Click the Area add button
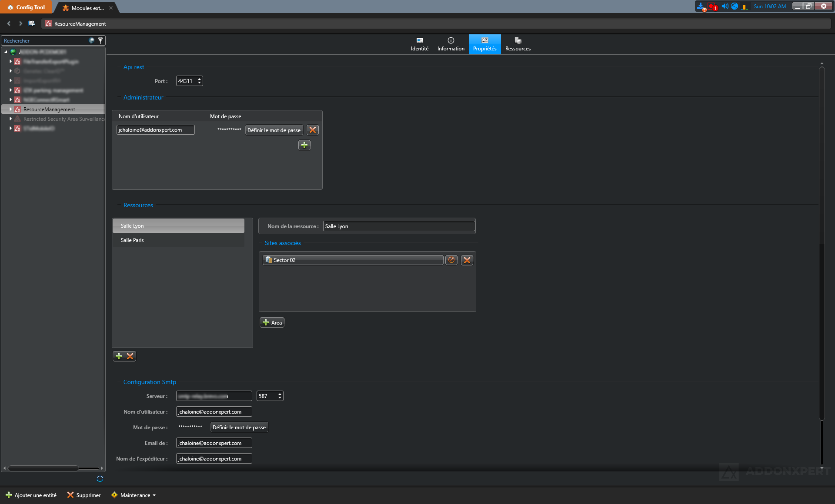The width and height of the screenshot is (835, 504). (x=272, y=322)
